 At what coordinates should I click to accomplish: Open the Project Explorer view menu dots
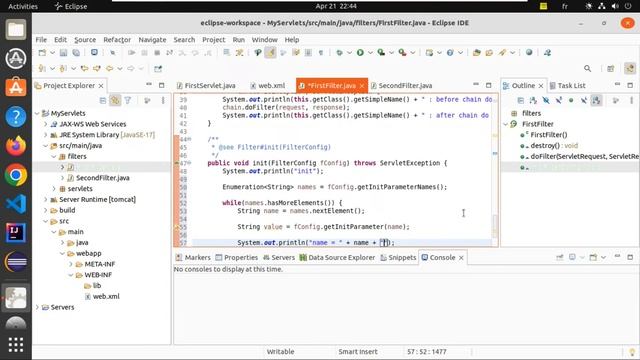click(x=163, y=100)
